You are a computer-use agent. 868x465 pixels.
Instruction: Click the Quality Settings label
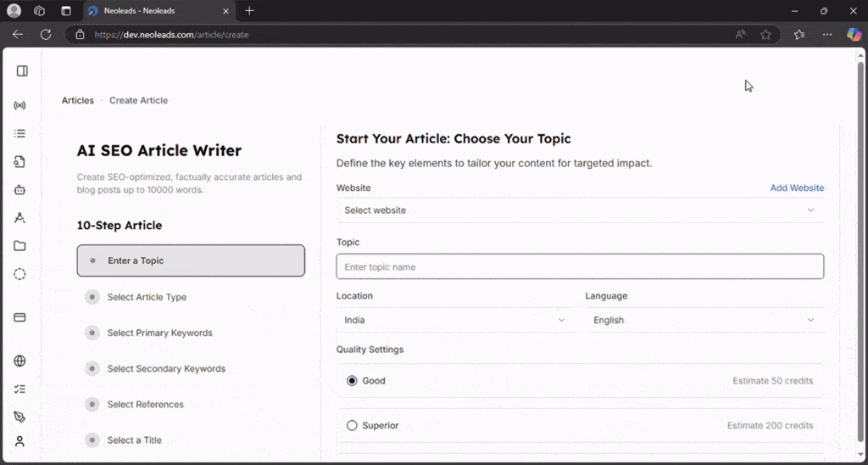pos(370,350)
